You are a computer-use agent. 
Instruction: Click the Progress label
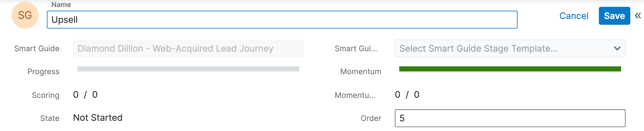coord(43,72)
